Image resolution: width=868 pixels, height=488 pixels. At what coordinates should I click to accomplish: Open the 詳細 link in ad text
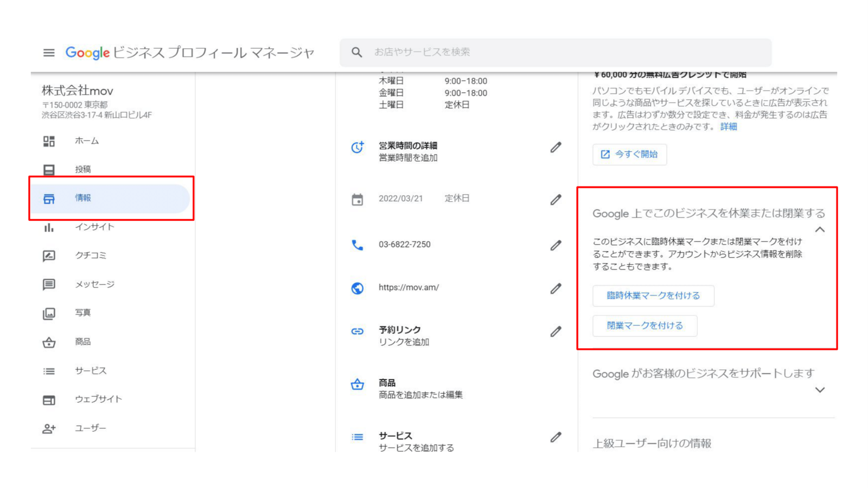(729, 127)
